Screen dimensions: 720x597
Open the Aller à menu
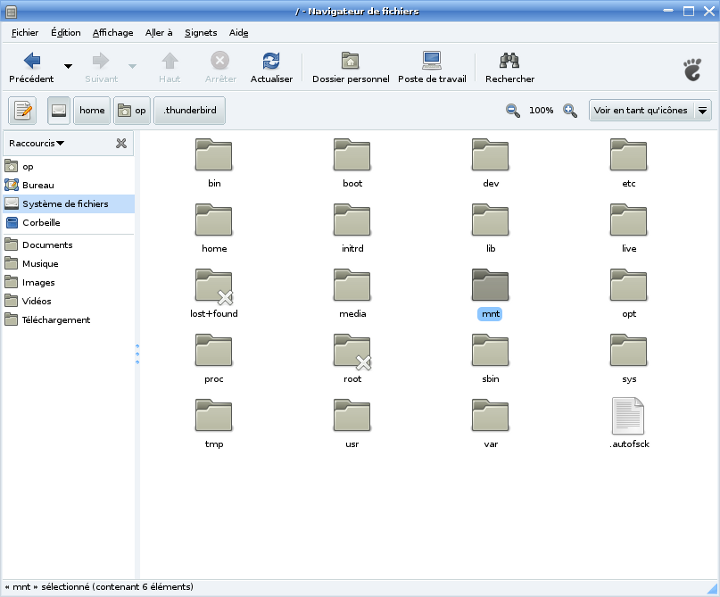(x=159, y=33)
